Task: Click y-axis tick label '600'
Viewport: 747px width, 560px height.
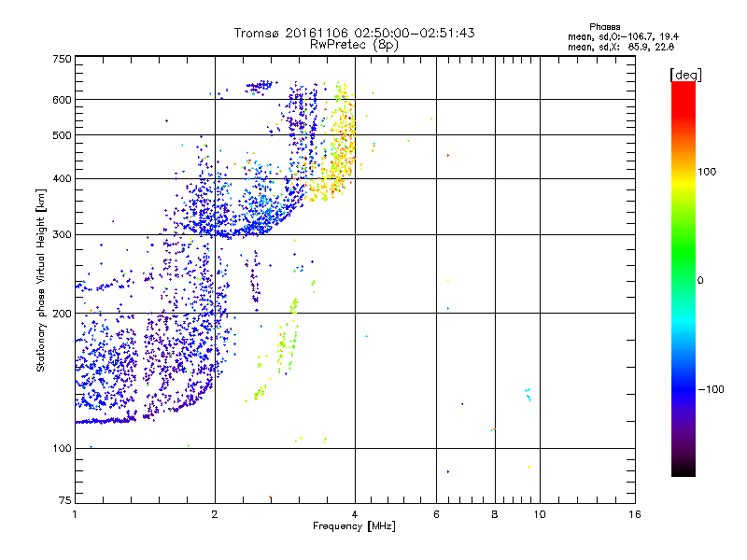Action: [x=62, y=100]
